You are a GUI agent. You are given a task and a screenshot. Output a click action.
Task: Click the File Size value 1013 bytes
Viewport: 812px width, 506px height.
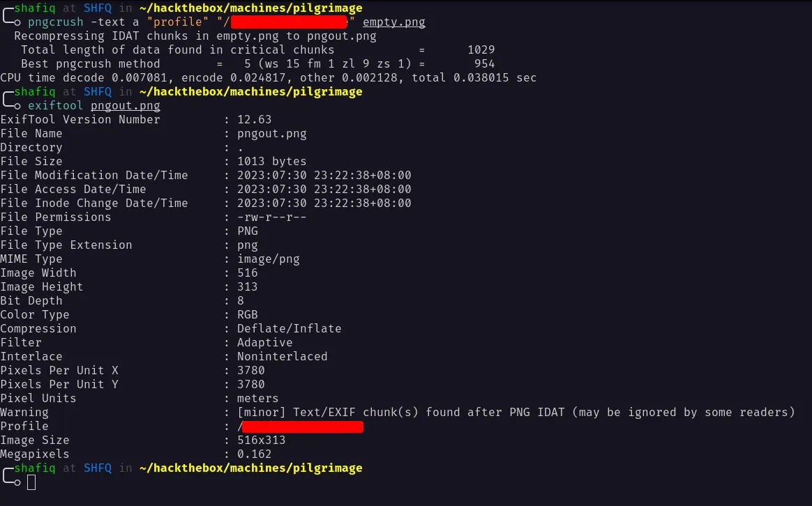click(x=272, y=162)
